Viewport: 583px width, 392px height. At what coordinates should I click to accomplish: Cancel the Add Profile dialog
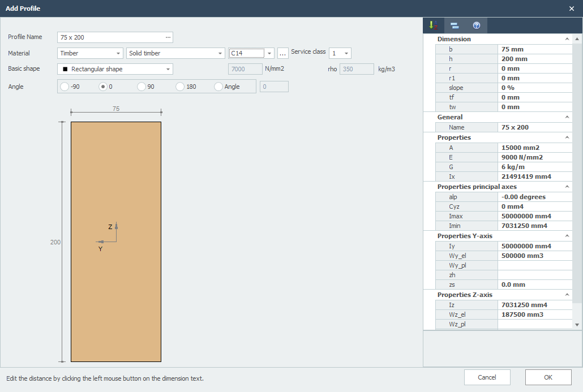tap(487, 377)
